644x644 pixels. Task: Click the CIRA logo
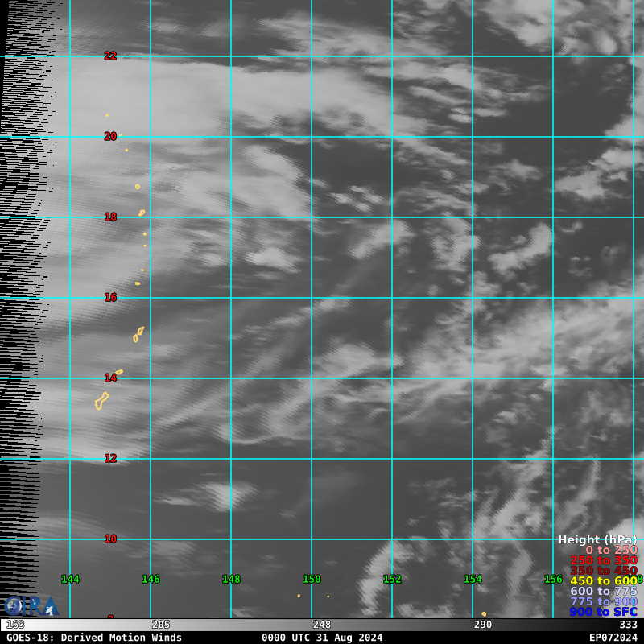click(31, 606)
